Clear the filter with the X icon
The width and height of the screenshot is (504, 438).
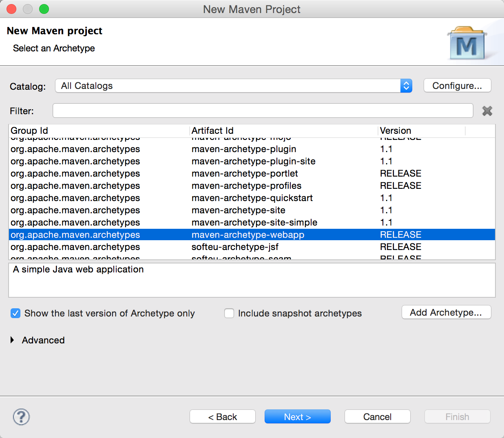pyautogui.click(x=487, y=111)
